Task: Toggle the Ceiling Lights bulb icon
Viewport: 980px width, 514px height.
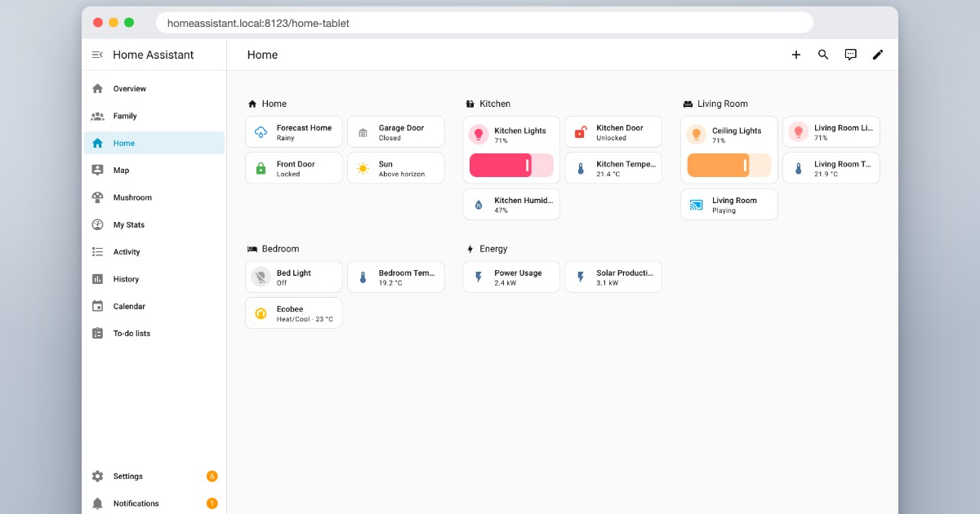Action: [x=696, y=135]
